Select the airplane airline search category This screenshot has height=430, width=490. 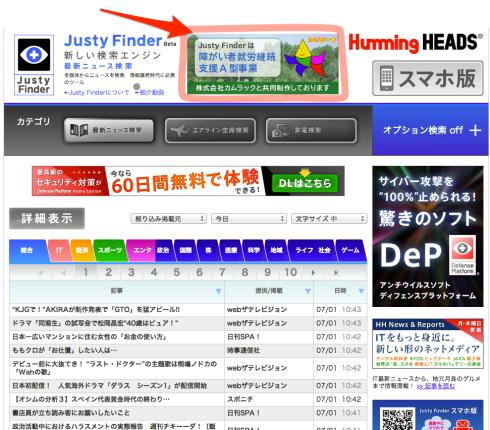tap(210, 130)
